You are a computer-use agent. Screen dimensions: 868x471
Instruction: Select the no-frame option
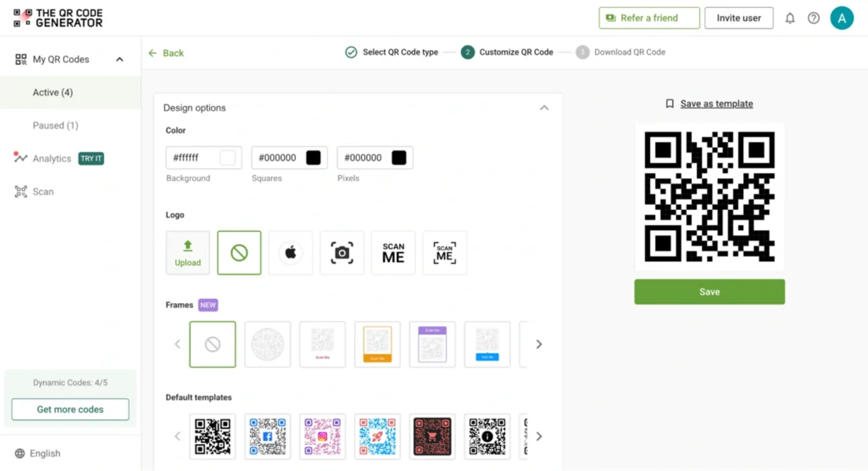pos(212,344)
